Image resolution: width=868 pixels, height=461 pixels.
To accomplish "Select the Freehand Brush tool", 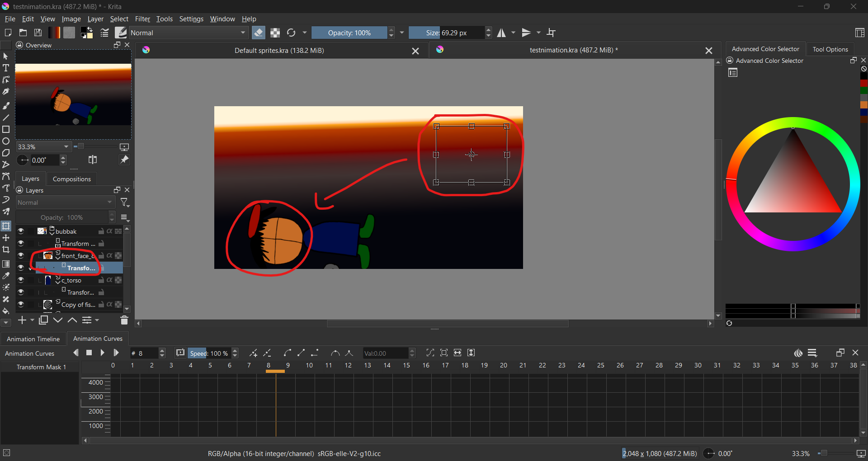I will pos(6,106).
